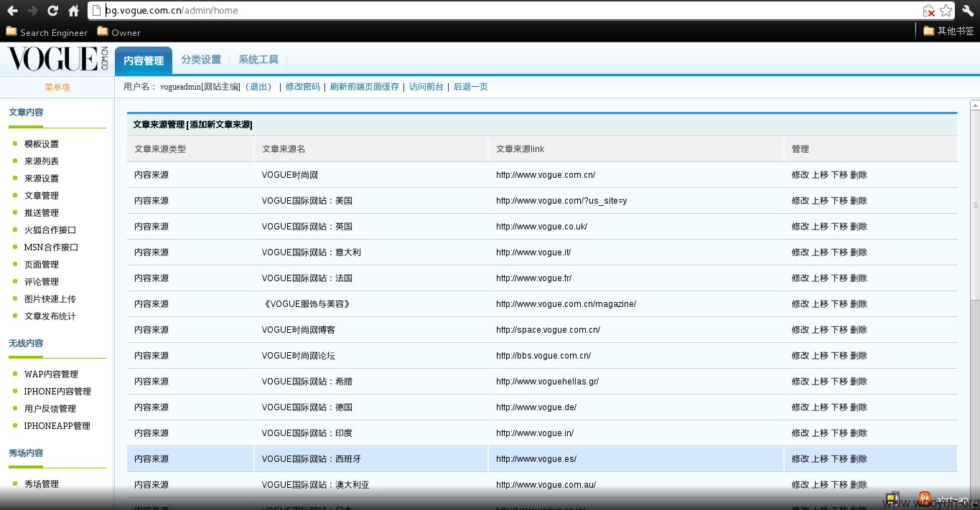Click 无线内容 sidebar section heading
Screen dimensions: 980x510
point(26,344)
